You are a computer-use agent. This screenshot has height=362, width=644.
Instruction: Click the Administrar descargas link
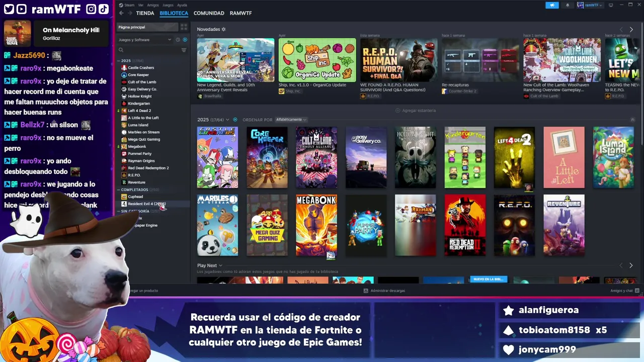tap(387, 291)
